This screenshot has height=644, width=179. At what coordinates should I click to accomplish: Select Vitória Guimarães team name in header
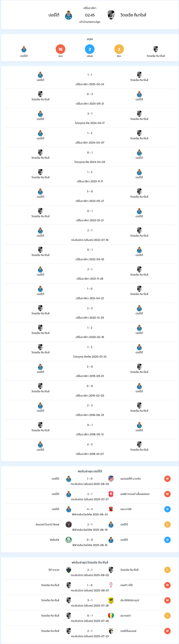[133, 15]
